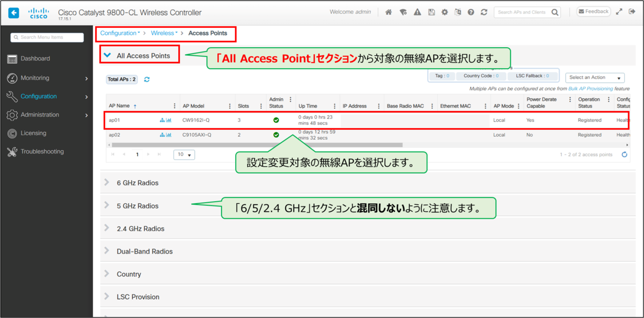Refresh the page using the header refresh icon
The image size is (644, 318).
(x=484, y=11)
